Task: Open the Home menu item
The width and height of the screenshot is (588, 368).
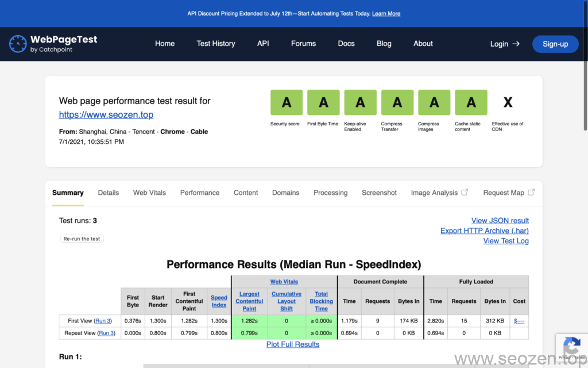Action: 165,44
